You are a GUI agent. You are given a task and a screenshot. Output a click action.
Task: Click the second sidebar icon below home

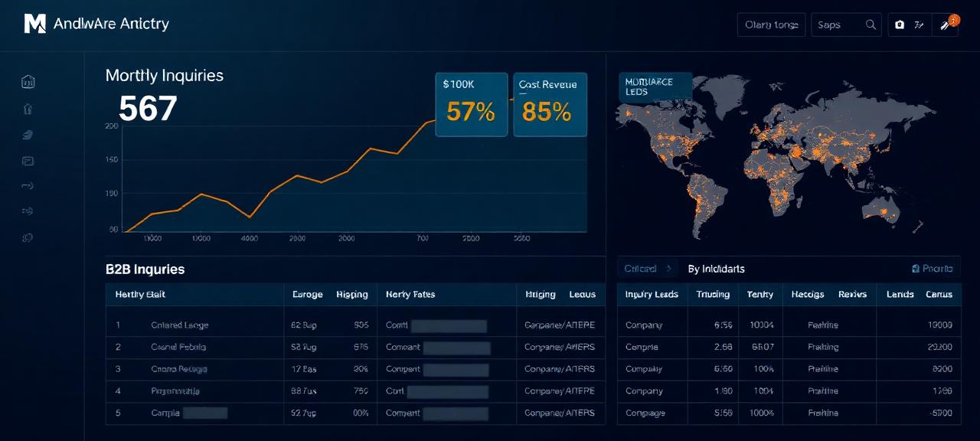click(x=28, y=109)
